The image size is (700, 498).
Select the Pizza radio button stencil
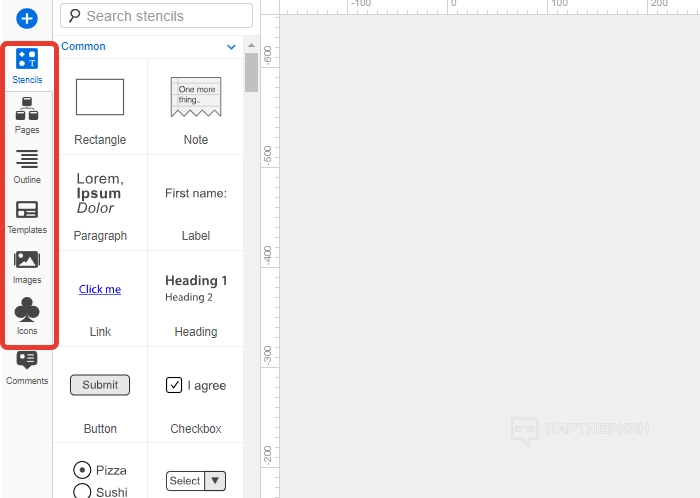pos(100,470)
